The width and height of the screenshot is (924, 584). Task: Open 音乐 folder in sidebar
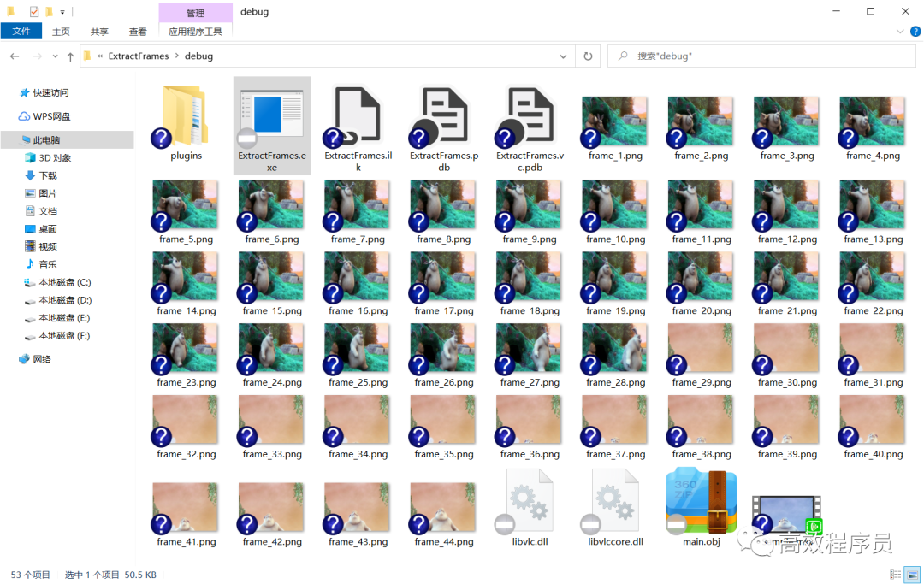click(x=41, y=264)
